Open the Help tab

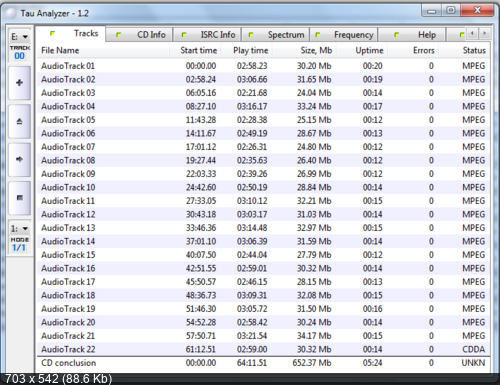(412, 35)
